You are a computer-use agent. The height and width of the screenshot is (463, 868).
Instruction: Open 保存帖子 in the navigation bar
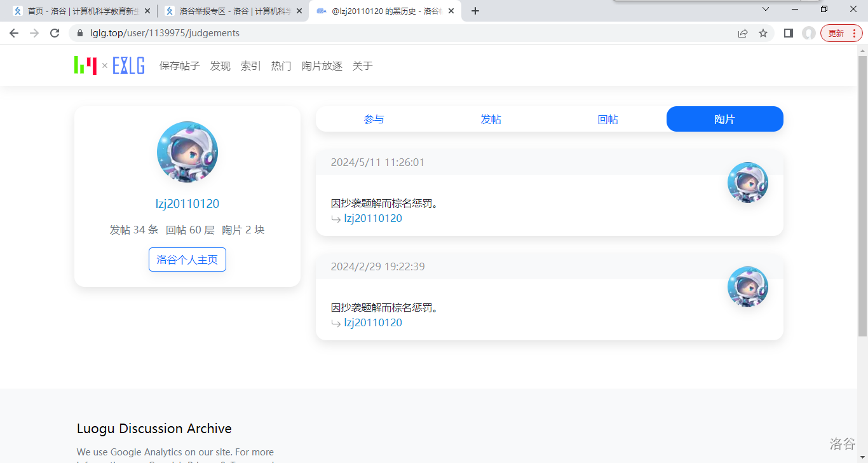[x=179, y=66]
